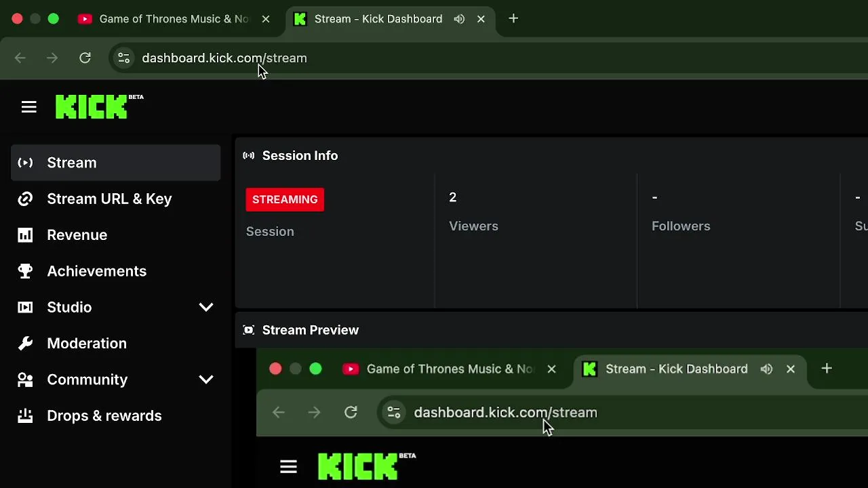Screen dimensions: 868x488
Task: Click the Drops & rewards icon
Action: click(x=25, y=415)
